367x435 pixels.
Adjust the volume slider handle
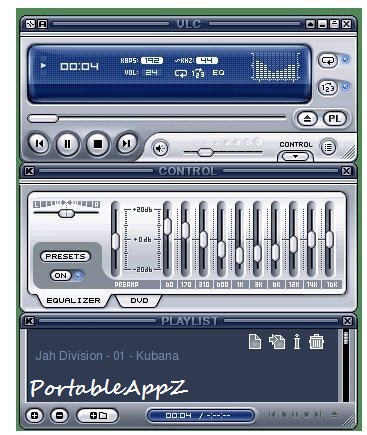205,152
